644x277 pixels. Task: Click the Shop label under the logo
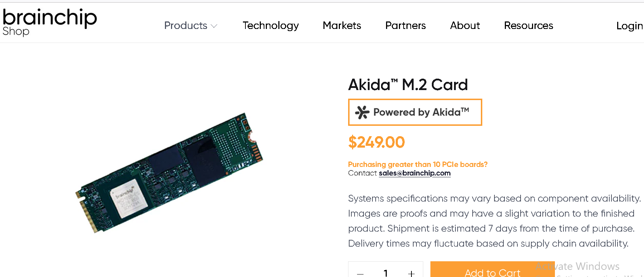(x=16, y=31)
